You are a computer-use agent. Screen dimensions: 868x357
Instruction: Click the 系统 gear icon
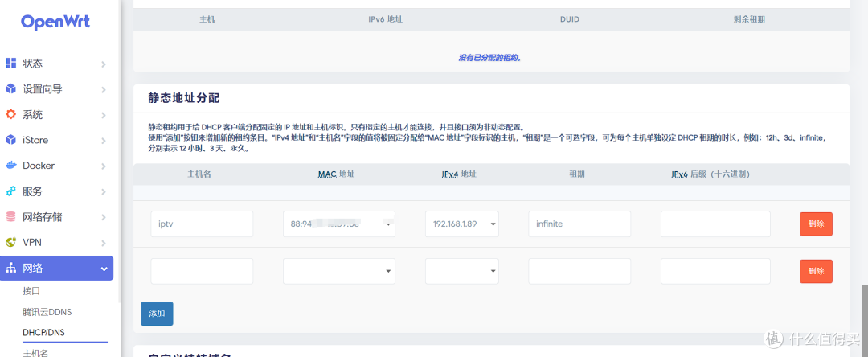(11, 114)
